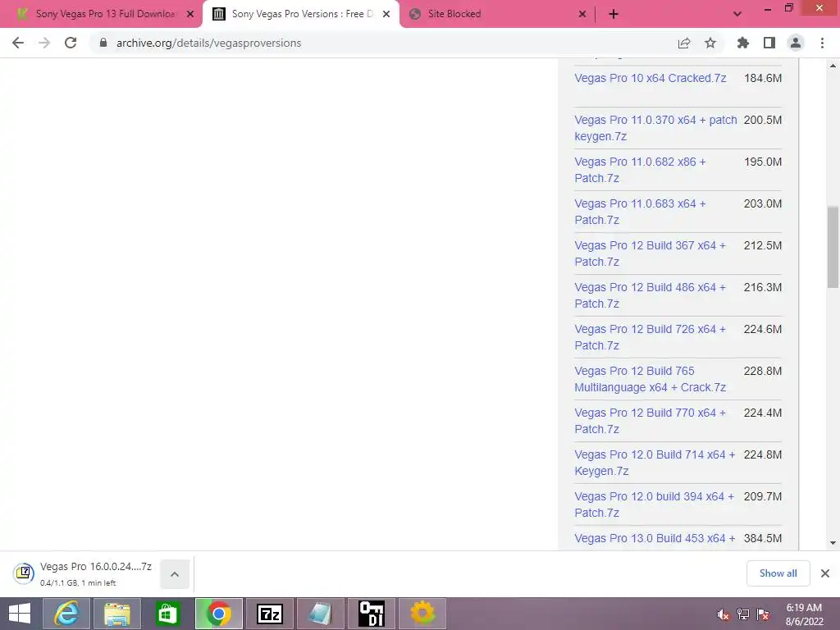Image resolution: width=840 pixels, height=630 pixels.
Task: Download Vegas Pro 11.0.370 x64 + patch keygen.7z
Action: (655, 128)
